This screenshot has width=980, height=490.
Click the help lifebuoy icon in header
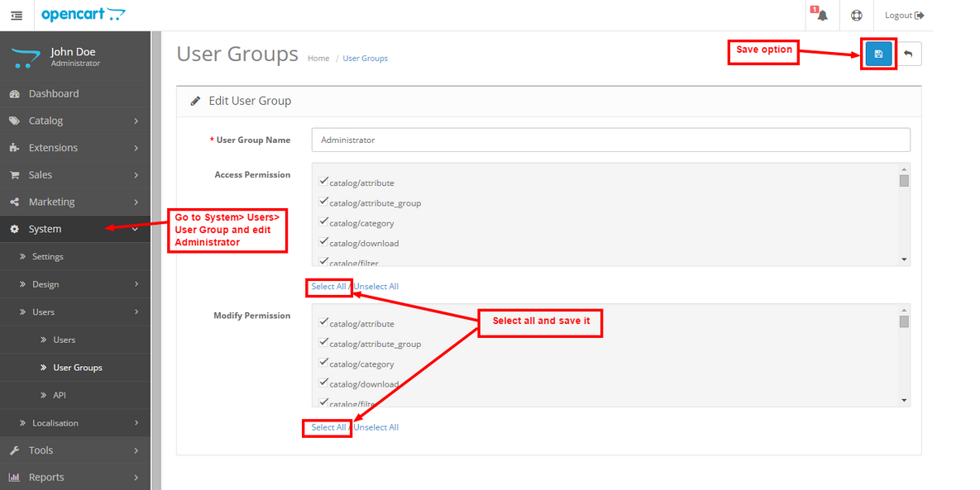click(856, 16)
